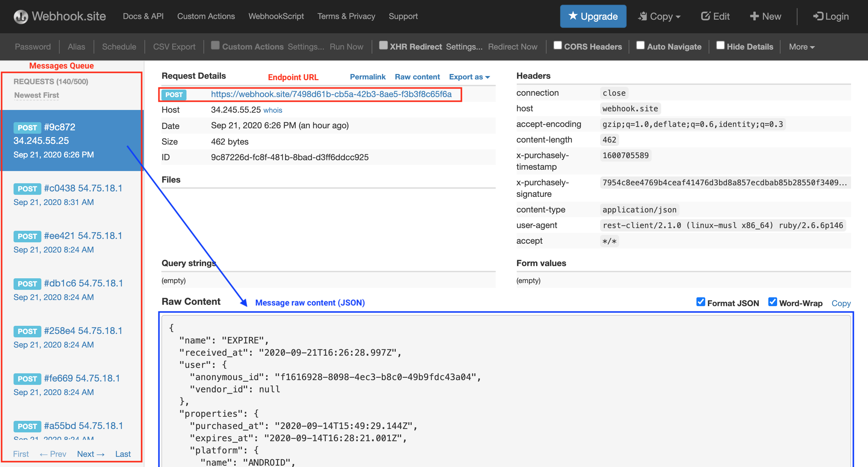Open Custom Actions Settings link

(x=306, y=47)
